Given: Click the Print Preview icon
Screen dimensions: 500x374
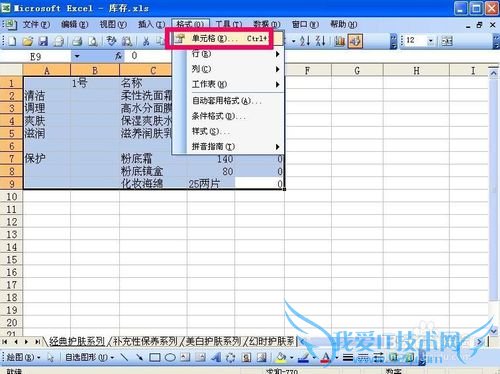Looking at the screenshot, I should click(93, 41).
